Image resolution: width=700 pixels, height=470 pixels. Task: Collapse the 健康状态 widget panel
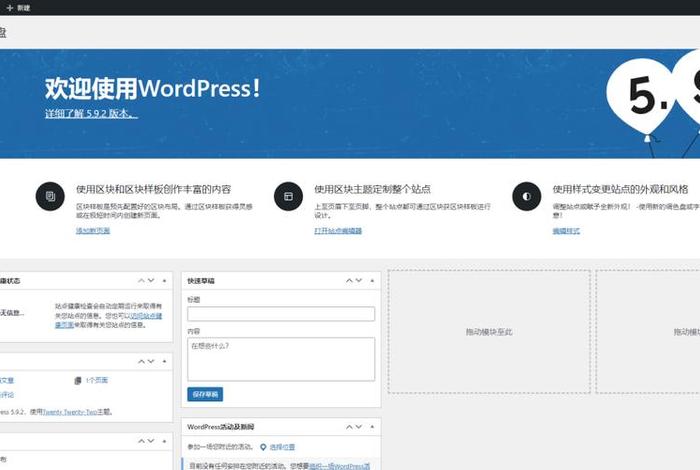pos(164,281)
